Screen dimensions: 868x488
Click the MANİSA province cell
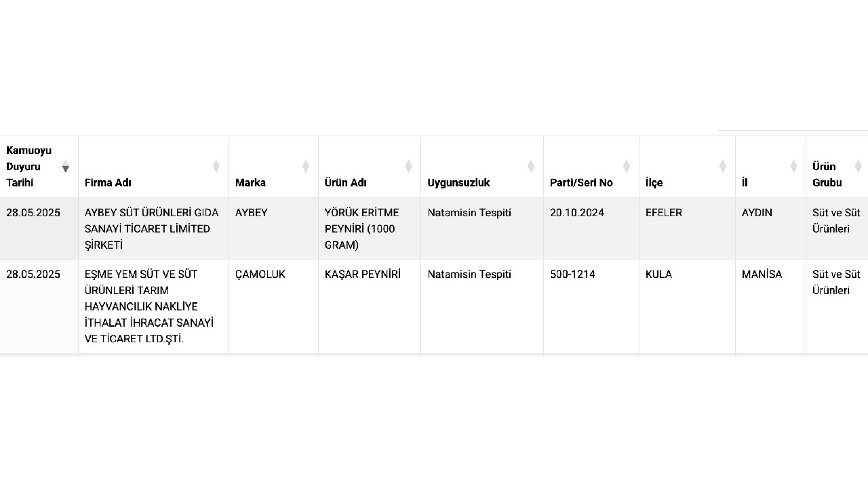click(770, 307)
